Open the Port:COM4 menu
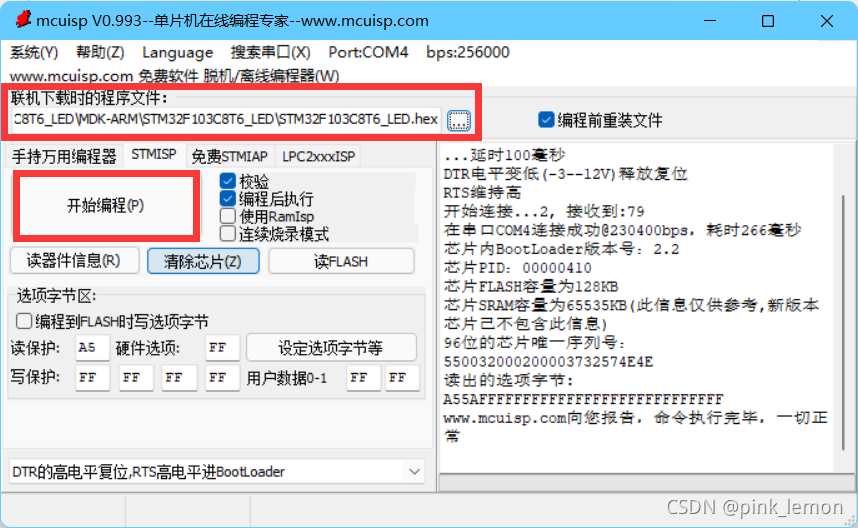 368,52
